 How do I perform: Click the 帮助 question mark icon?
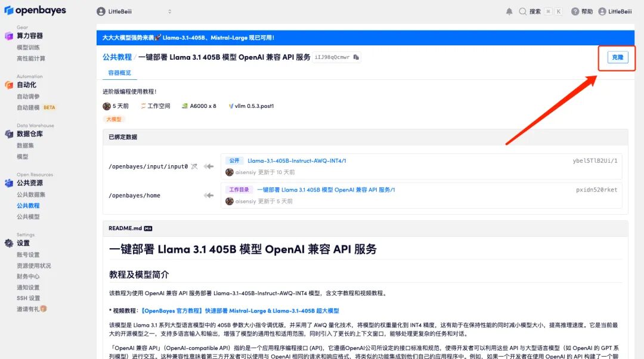tap(575, 11)
